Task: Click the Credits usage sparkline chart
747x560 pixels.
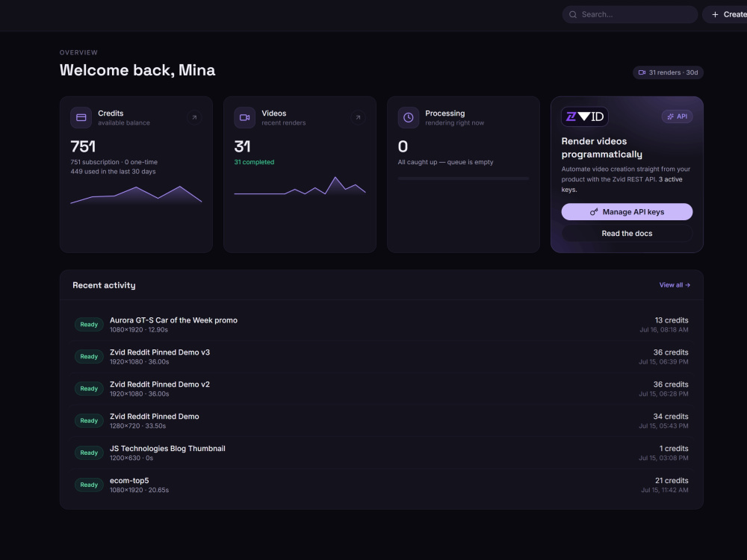Action: (x=136, y=195)
